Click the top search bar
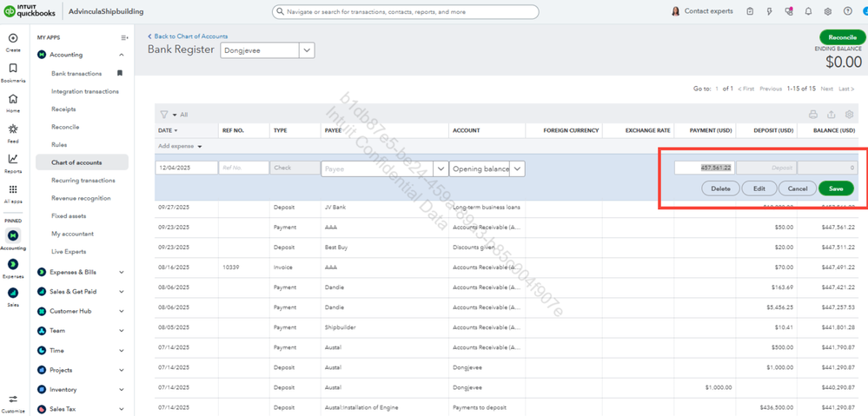Image resolution: width=868 pixels, height=416 pixels. coord(405,11)
